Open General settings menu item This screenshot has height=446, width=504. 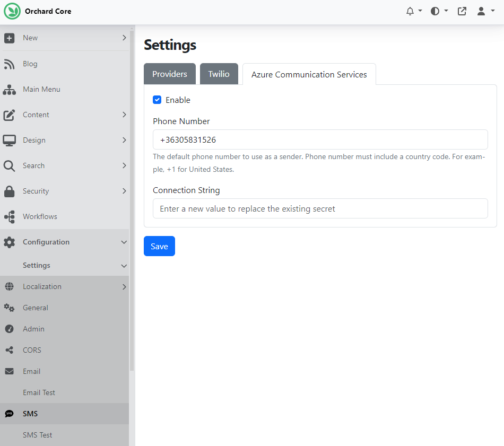[x=65, y=308]
